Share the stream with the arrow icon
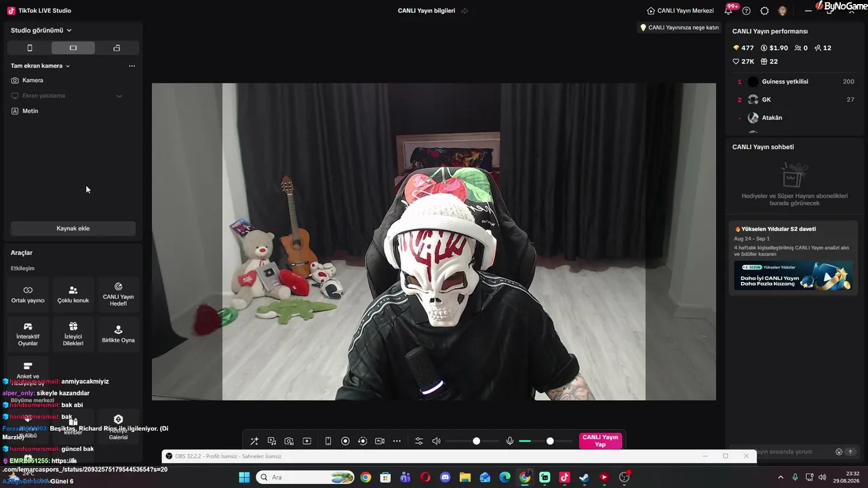 point(465,11)
